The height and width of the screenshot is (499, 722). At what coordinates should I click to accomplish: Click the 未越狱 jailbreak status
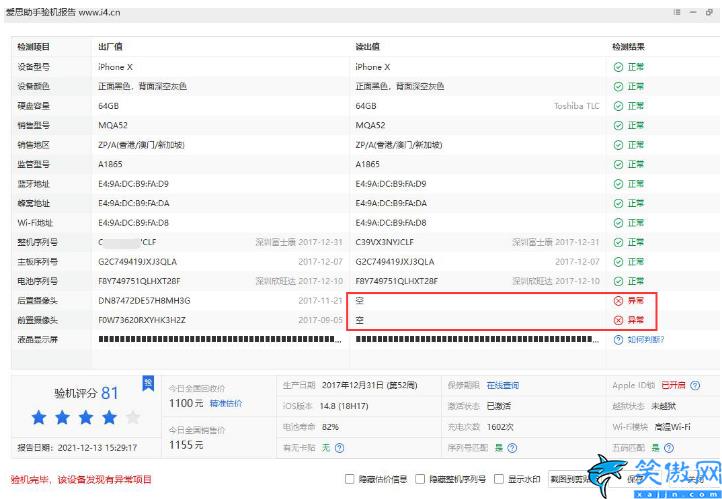[664, 406]
